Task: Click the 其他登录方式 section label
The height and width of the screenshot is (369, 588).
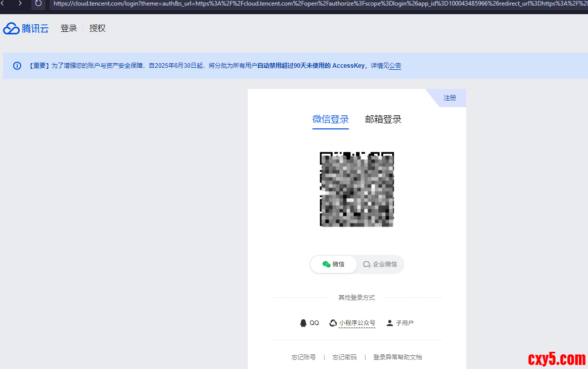Action: click(356, 297)
